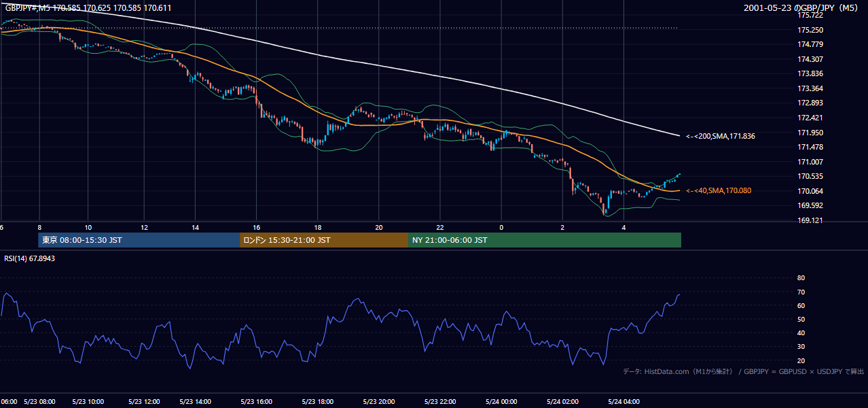The width and height of the screenshot is (868, 408).
Task: Click the 5/24 04:00 time axis label
Action: [x=623, y=402]
